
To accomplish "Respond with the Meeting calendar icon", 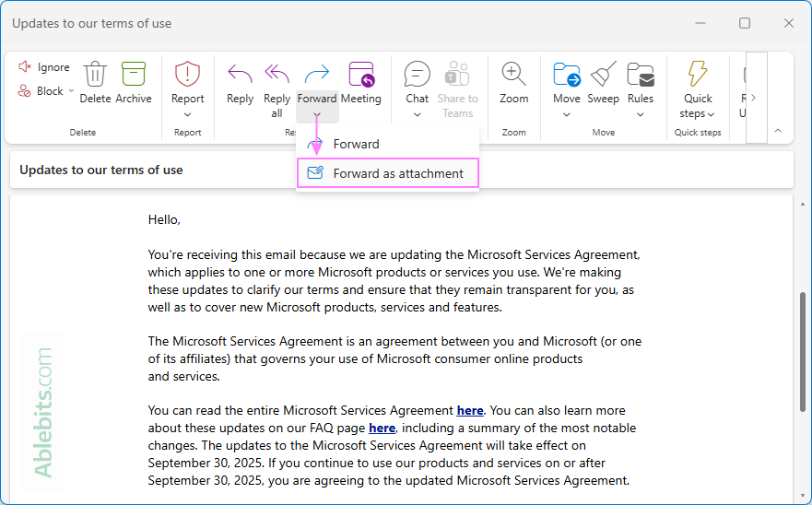I will pos(361,74).
